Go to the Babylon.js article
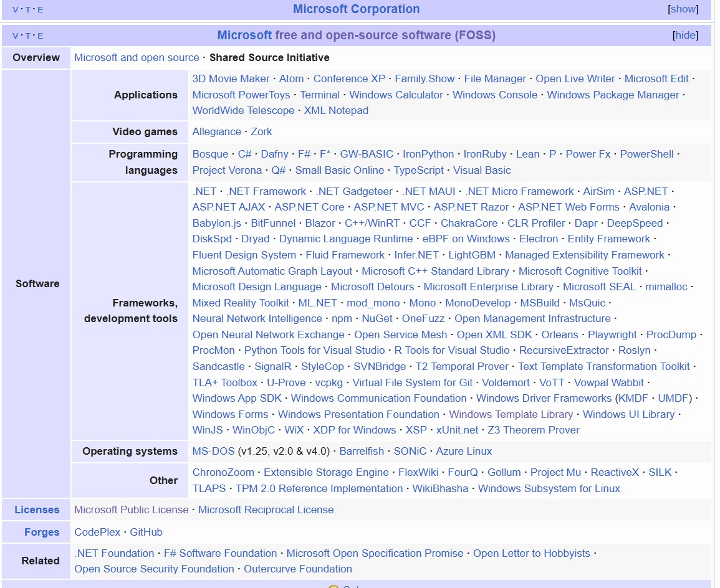Screen dimensions: 720x588 click(217, 224)
